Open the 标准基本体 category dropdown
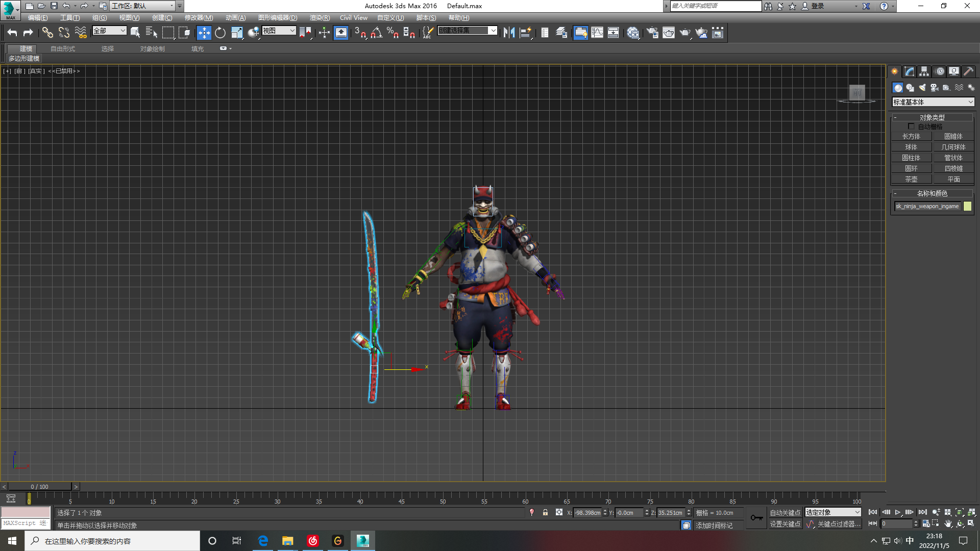The width and height of the screenshot is (980, 551). 933,102
